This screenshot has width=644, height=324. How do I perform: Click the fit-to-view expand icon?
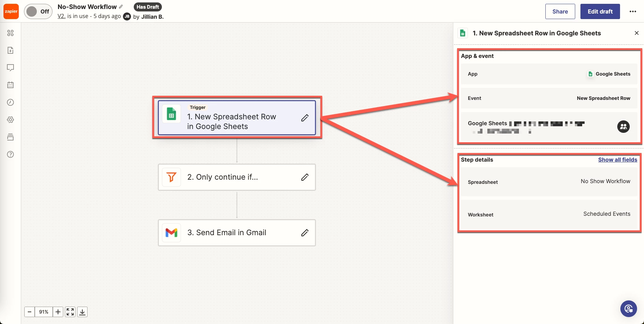[x=70, y=312]
